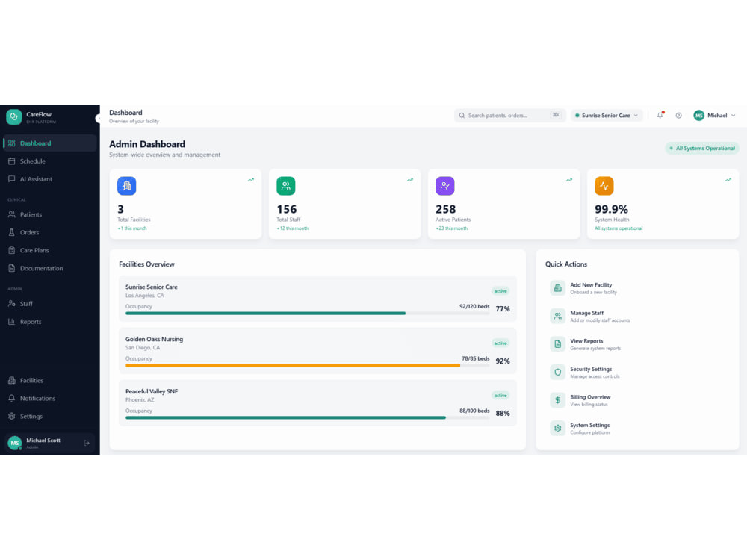Click the search magnifier icon
Screen dimensions: 747x560
(462, 115)
